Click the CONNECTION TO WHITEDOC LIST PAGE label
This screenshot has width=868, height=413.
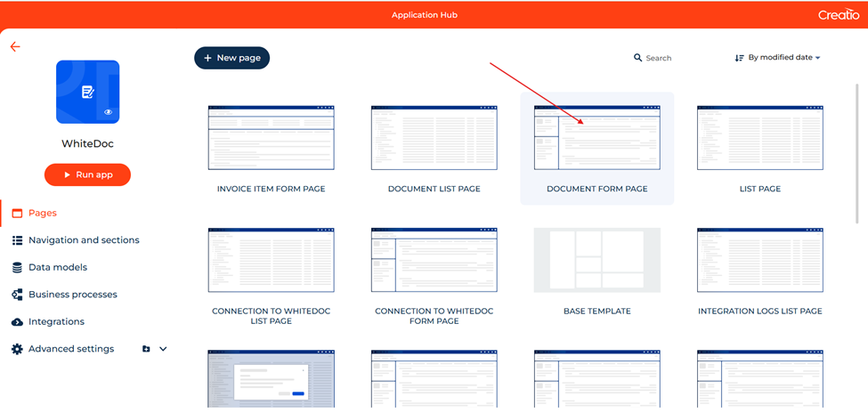pyautogui.click(x=272, y=316)
